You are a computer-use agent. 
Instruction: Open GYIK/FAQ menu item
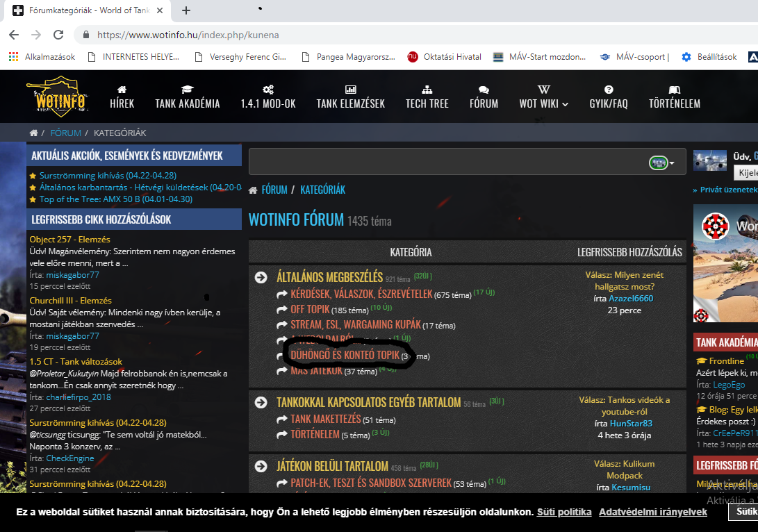(x=609, y=97)
